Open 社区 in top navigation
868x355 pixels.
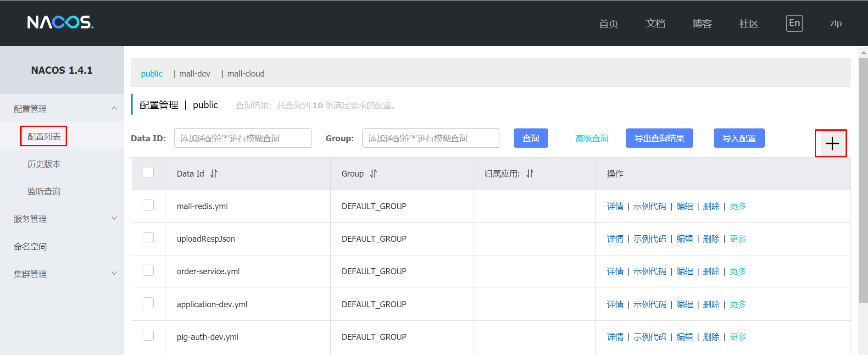click(x=749, y=23)
